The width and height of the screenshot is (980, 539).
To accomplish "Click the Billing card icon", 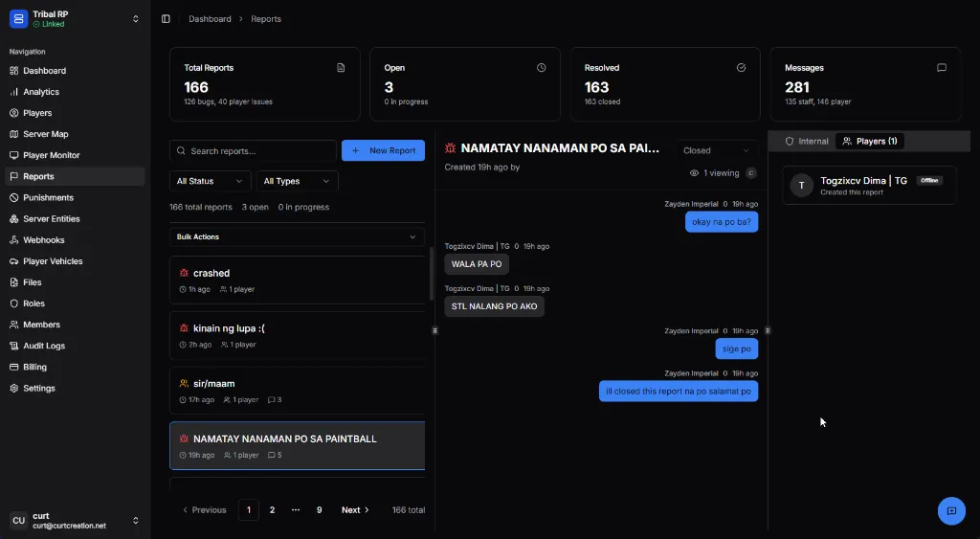I will (14, 367).
